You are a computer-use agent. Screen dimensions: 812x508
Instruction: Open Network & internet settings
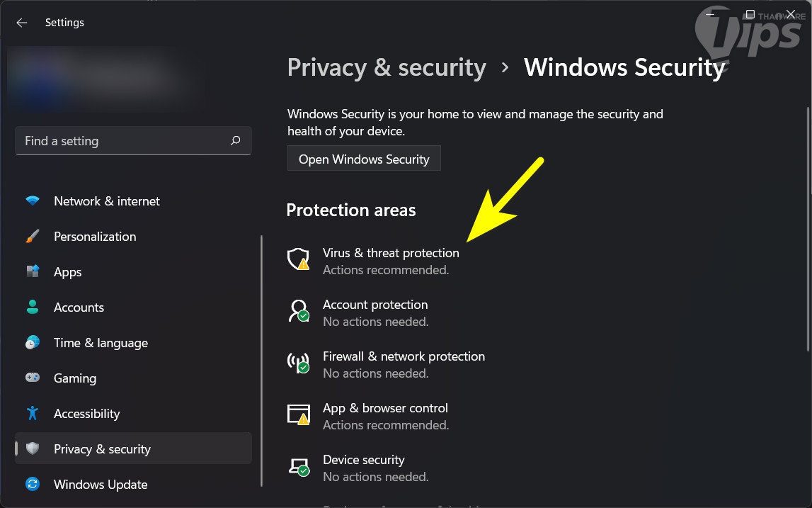(107, 201)
